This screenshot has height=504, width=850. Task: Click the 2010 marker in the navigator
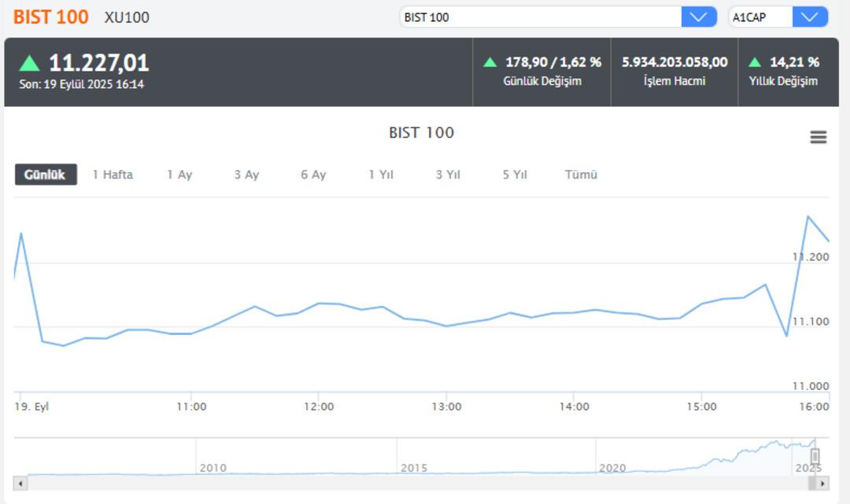213,468
